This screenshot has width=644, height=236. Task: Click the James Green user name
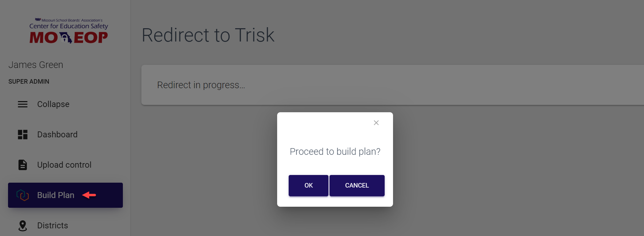(x=36, y=65)
